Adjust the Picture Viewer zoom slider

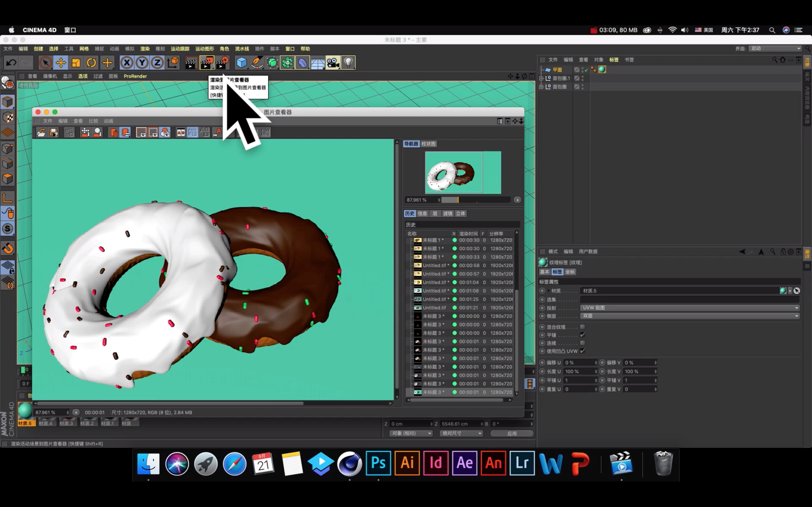click(x=458, y=200)
